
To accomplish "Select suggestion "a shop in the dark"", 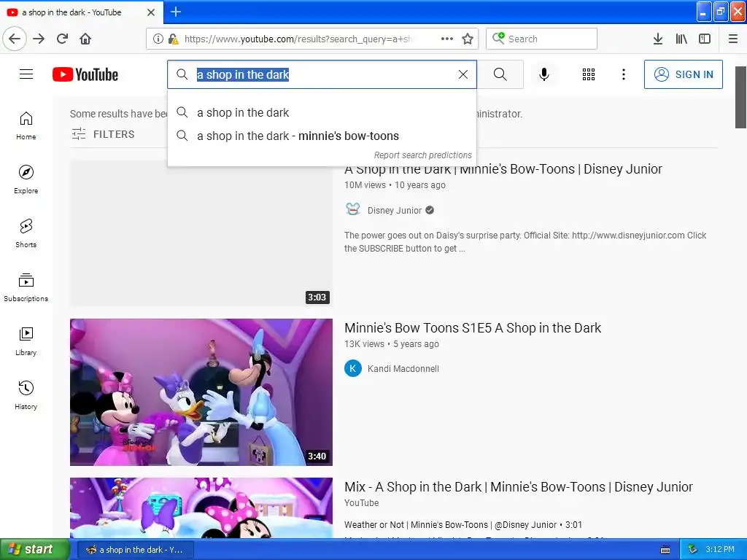I will (x=322, y=112).
